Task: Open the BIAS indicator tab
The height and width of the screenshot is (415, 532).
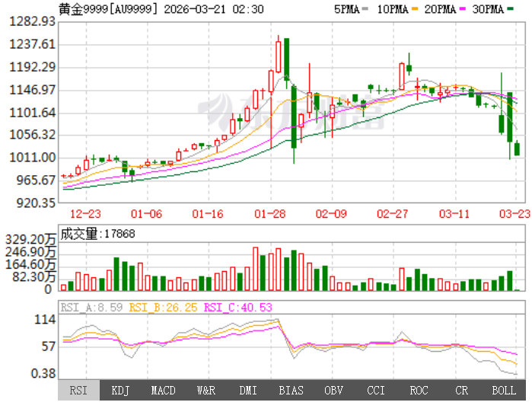Action: [291, 391]
